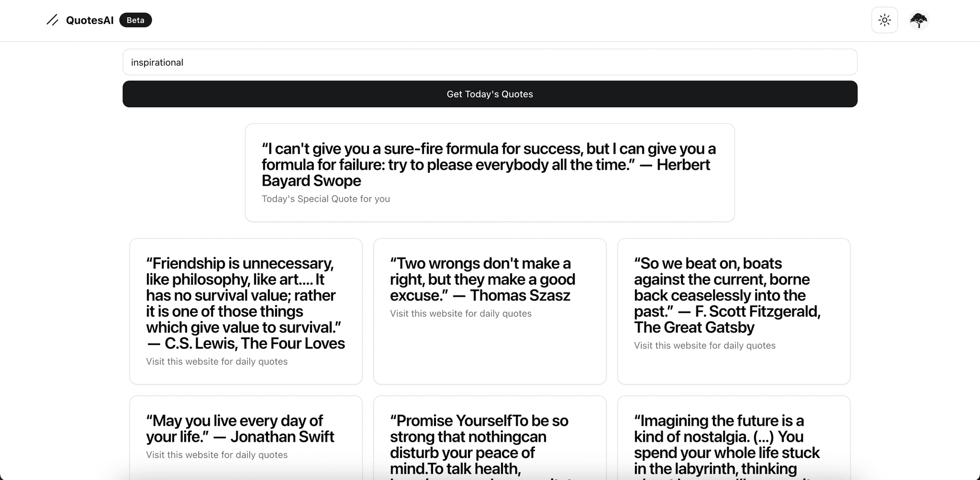Image resolution: width=980 pixels, height=480 pixels.
Task: Click "Visit this website" under the Fitzgerald quote
Action: [x=704, y=346]
